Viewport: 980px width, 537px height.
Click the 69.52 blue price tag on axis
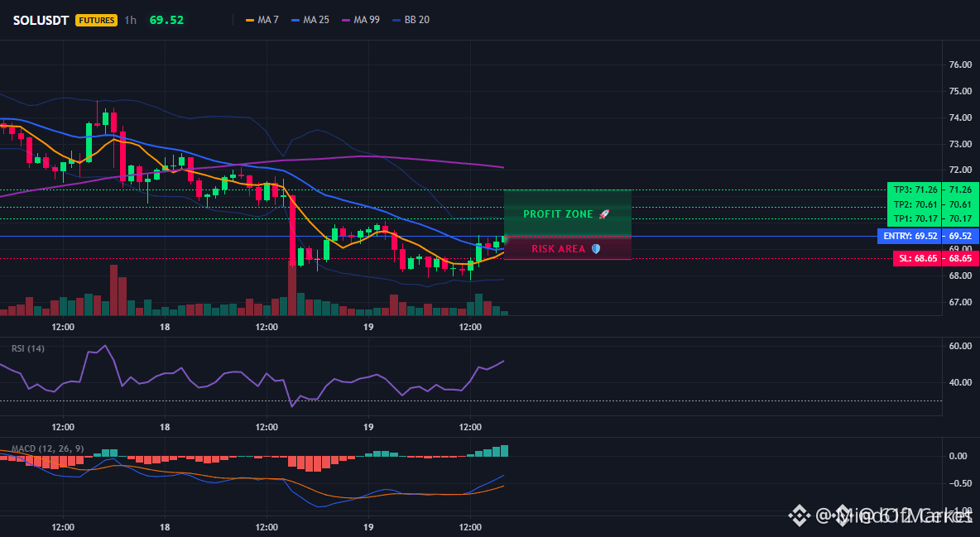961,237
